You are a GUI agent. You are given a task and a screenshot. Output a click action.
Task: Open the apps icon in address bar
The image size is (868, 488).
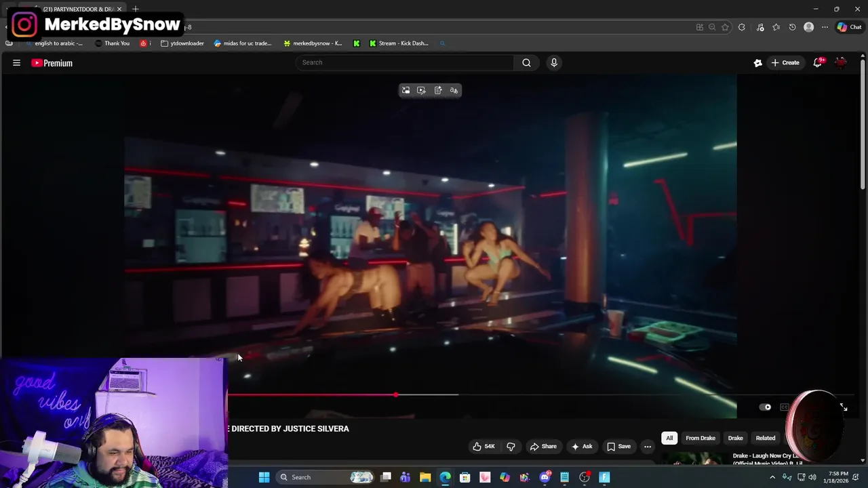pos(699,27)
